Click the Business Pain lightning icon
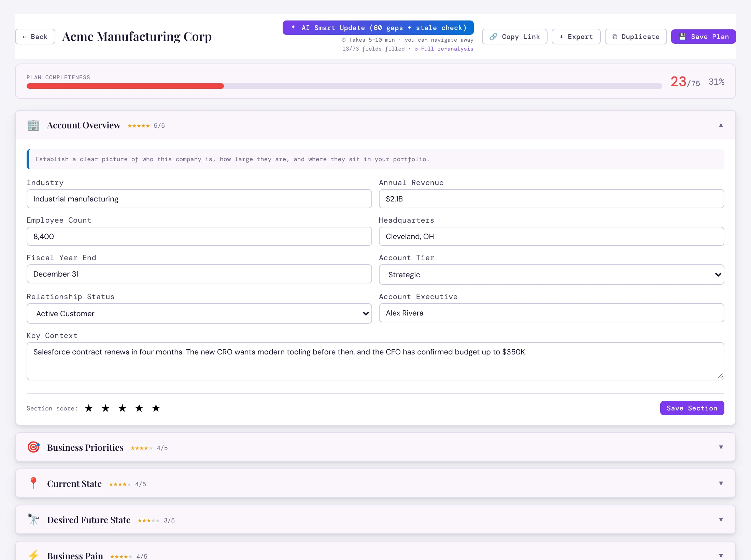The width and height of the screenshot is (751, 560). 33,555
